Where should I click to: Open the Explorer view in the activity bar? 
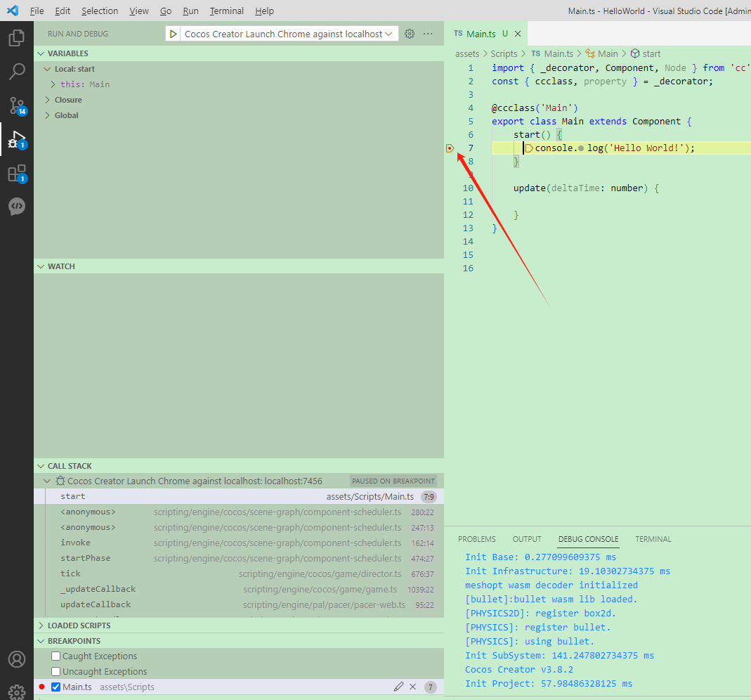coord(17,38)
